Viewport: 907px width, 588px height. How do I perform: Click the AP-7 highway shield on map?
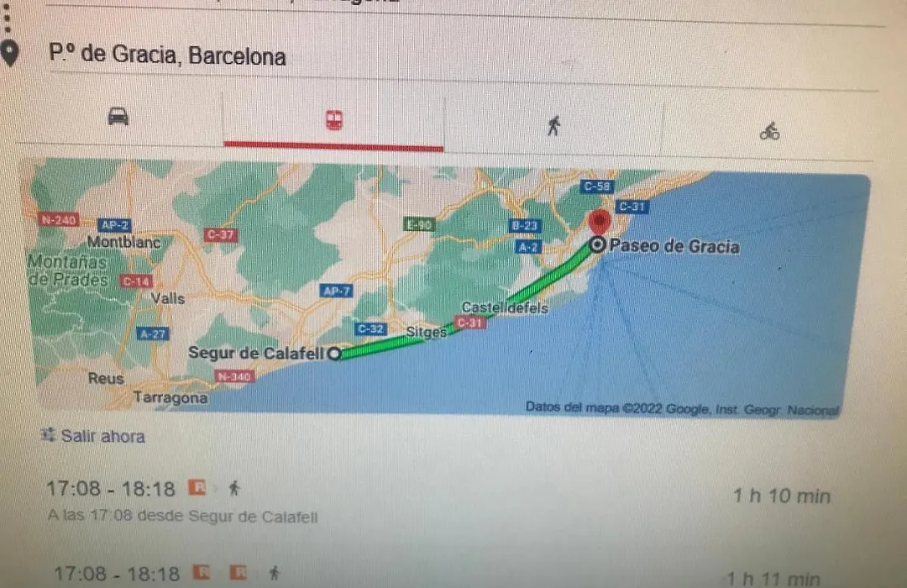pos(337,291)
